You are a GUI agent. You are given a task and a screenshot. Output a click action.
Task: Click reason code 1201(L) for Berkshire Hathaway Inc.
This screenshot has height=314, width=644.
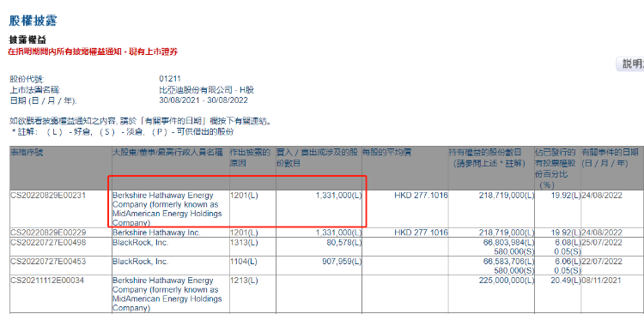coord(245,232)
